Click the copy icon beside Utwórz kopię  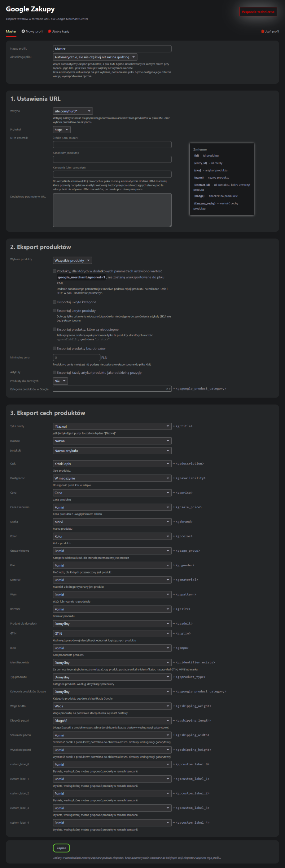click(50, 31)
